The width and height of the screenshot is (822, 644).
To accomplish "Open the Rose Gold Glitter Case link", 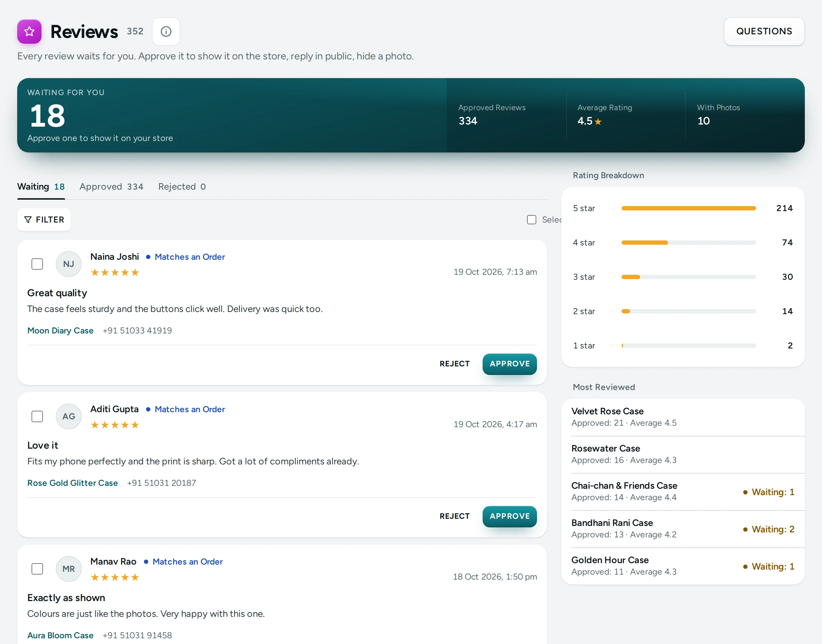I will point(72,483).
